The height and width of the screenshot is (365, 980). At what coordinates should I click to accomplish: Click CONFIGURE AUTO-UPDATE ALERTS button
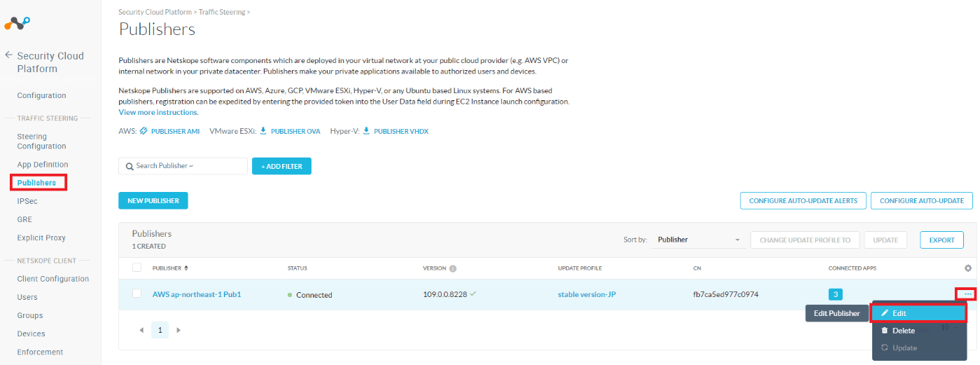point(804,200)
